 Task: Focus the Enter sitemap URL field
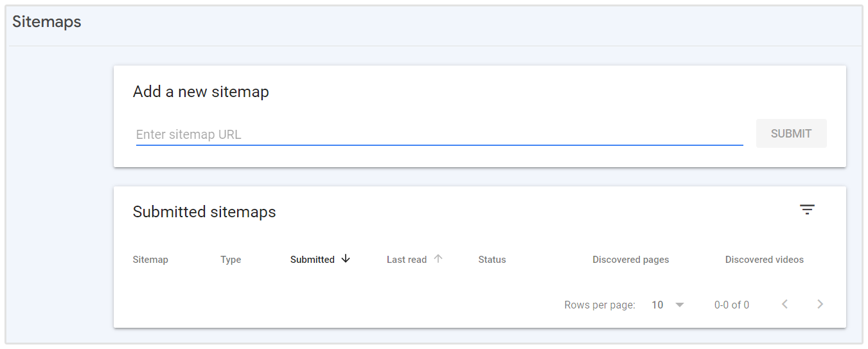pos(439,135)
